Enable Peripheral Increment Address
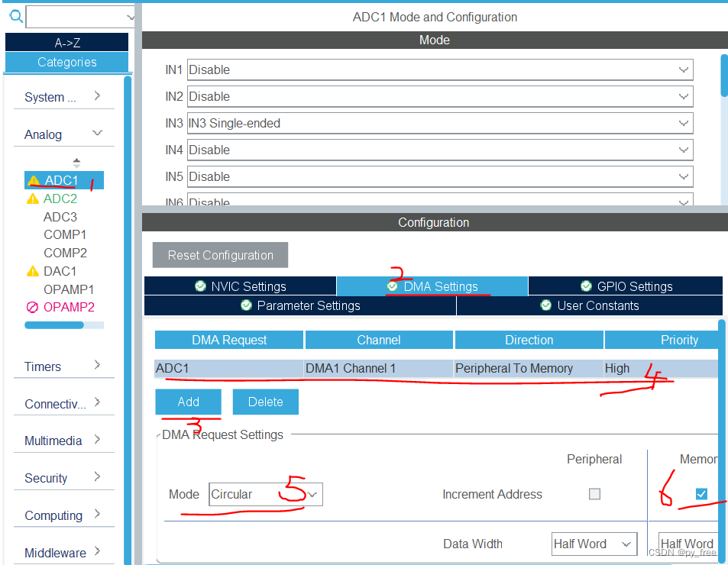 tap(594, 494)
